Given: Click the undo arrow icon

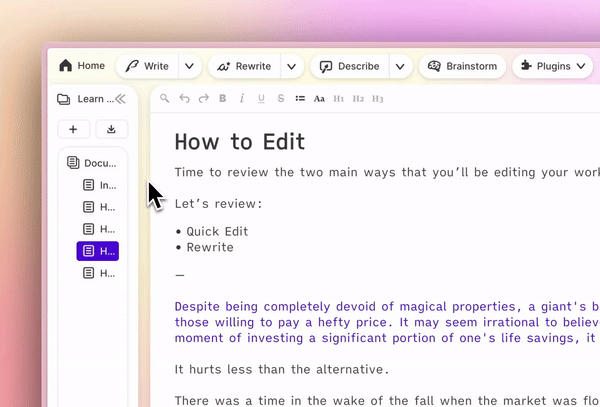Looking at the screenshot, I should [x=184, y=99].
